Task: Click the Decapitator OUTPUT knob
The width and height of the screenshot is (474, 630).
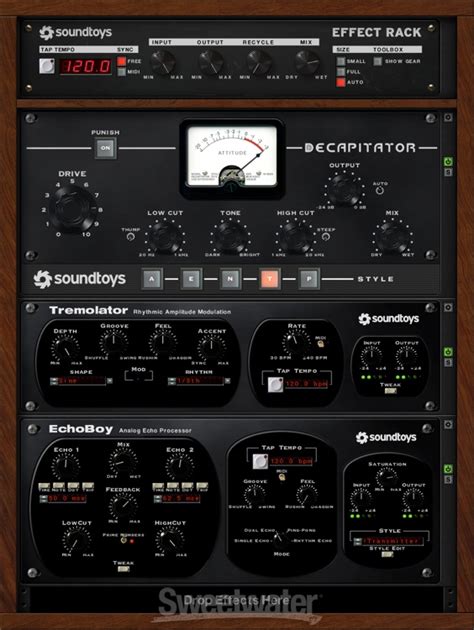Action: tap(345, 190)
